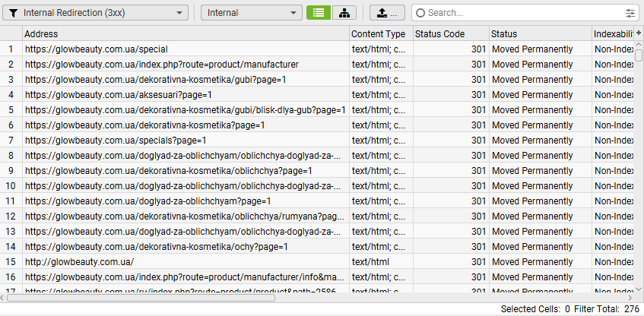Select the doglyad-za-oblichchyam?page=1 address
Screen dimensions: 644x316
(x=148, y=201)
